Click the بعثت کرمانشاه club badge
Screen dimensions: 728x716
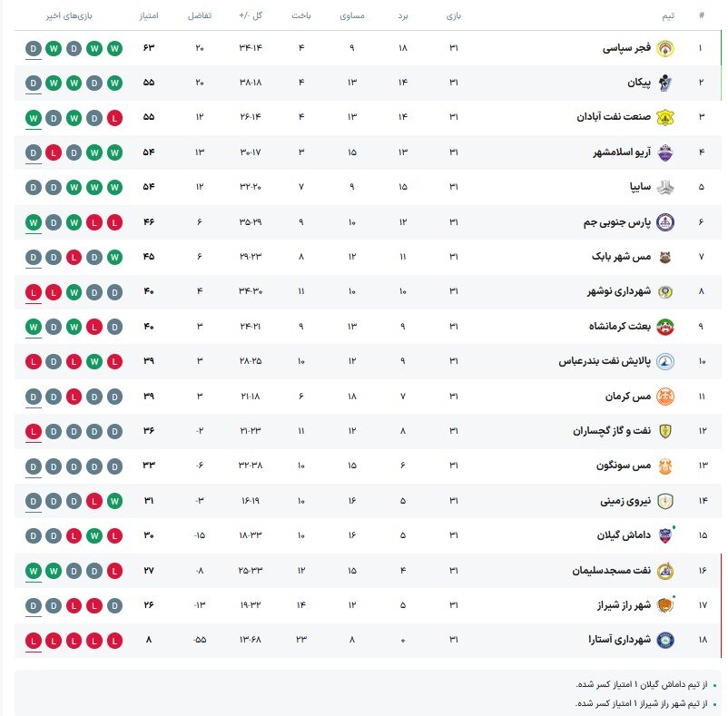[665, 326]
